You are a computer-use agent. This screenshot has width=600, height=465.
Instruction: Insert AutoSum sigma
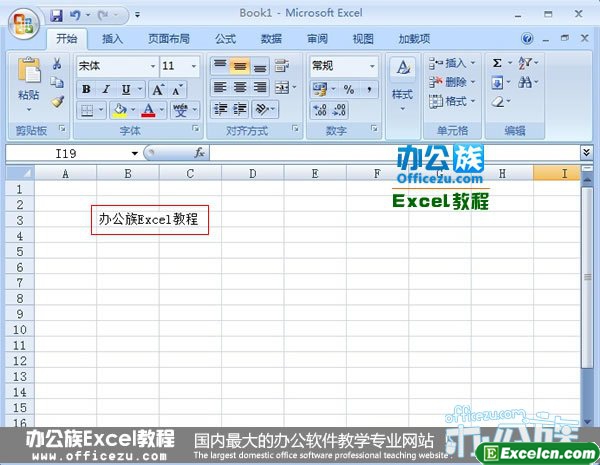point(497,63)
